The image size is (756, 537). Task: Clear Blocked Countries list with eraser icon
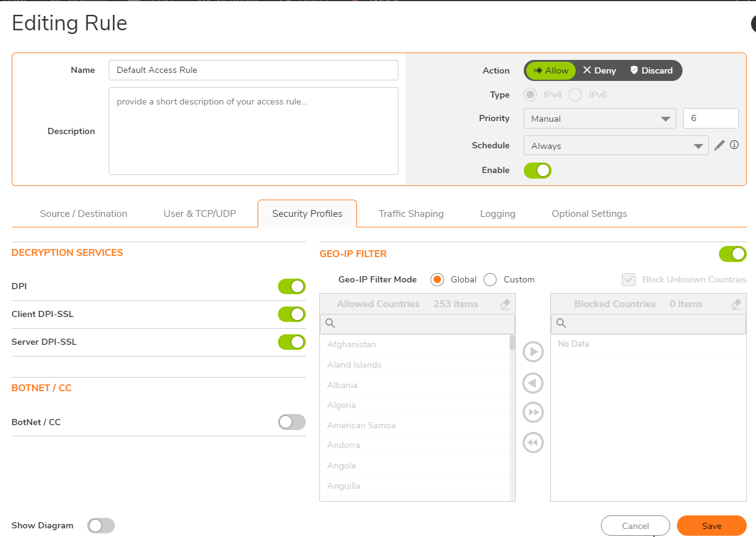[x=736, y=304]
